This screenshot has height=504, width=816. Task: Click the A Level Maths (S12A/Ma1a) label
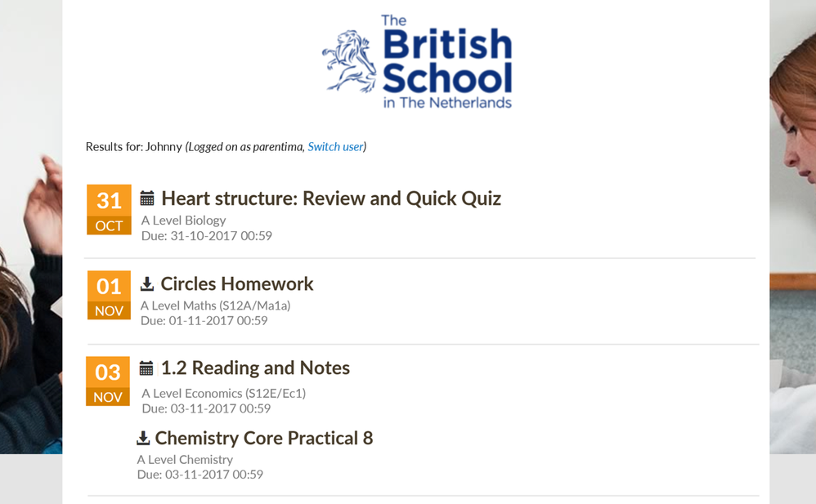click(x=215, y=306)
